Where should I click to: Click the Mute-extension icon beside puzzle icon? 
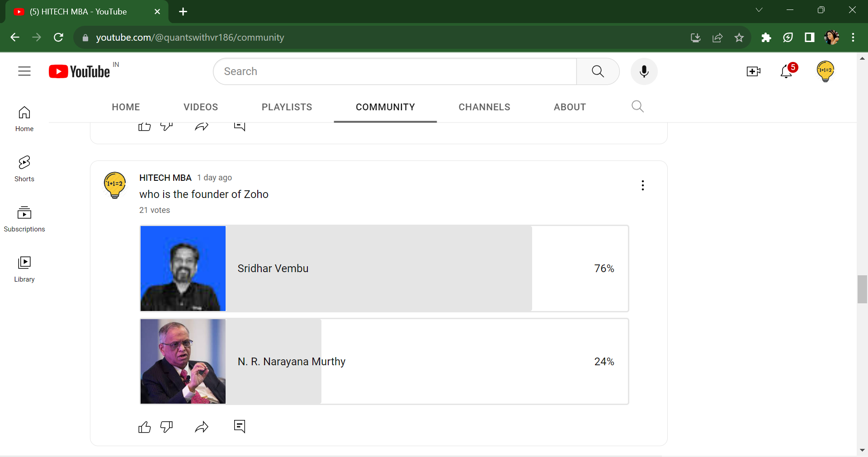[x=788, y=38]
